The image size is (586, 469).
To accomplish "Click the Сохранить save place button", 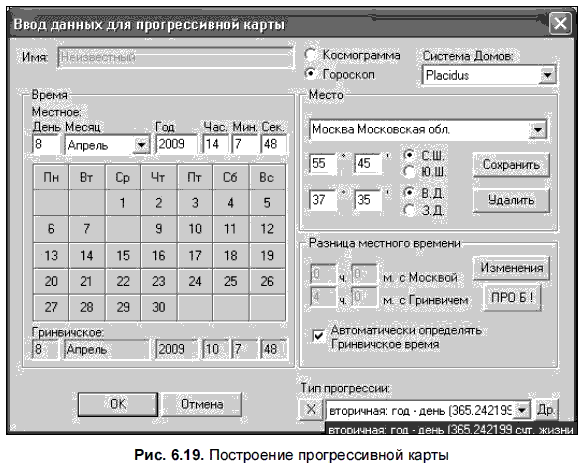I will pos(511,164).
